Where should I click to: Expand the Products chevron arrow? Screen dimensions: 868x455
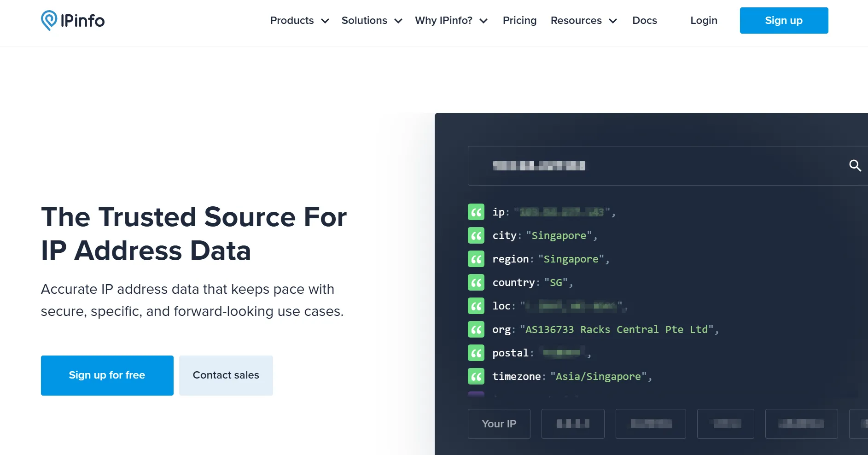point(325,21)
